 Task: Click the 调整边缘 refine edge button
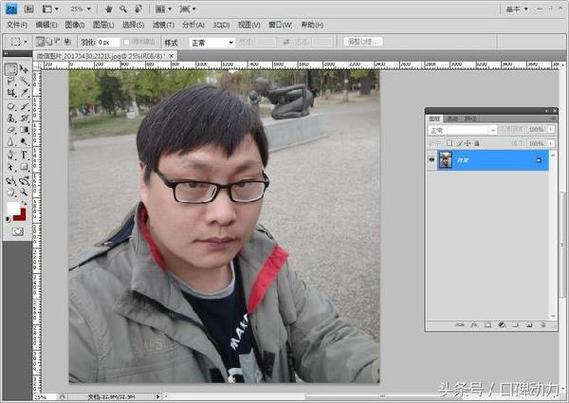coord(363,42)
